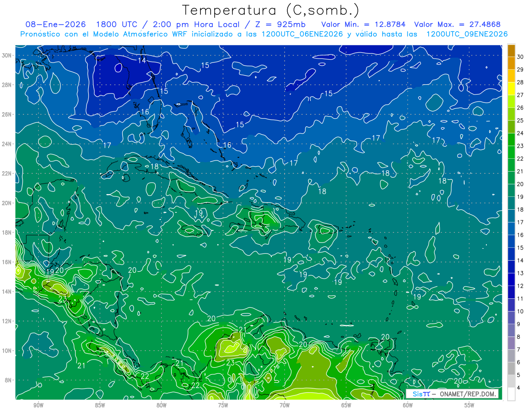Click the colorbar label "24"

click(x=520, y=133)
